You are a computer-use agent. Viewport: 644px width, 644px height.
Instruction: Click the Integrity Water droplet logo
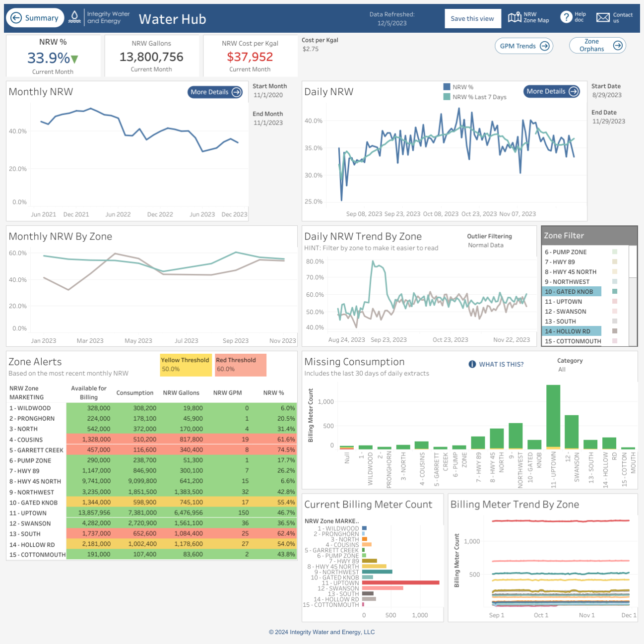pyautogui.click(x=74, y=17)
